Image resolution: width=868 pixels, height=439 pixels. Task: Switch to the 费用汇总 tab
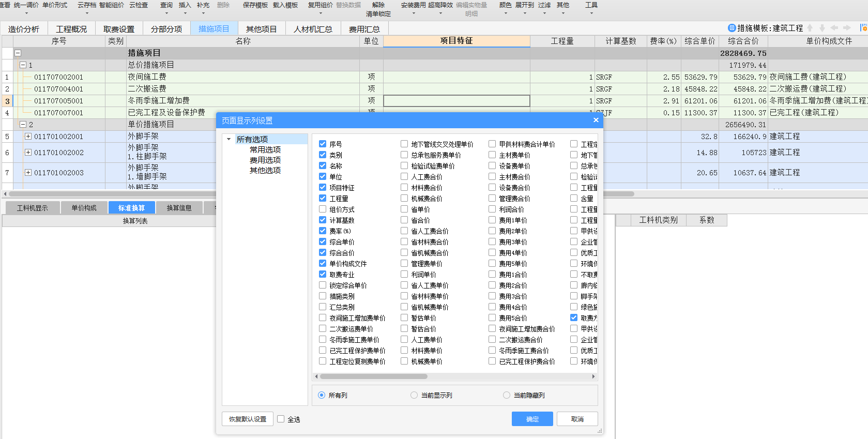[x=364, y=29]
